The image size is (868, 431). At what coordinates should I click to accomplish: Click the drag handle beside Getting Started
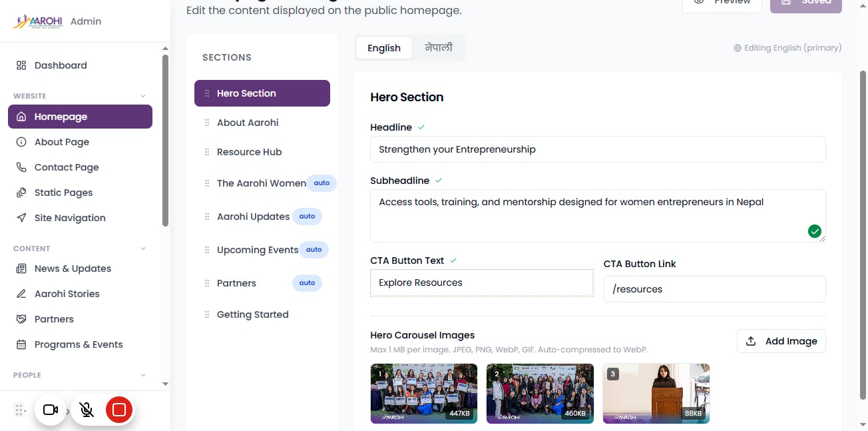click(207, 314)
